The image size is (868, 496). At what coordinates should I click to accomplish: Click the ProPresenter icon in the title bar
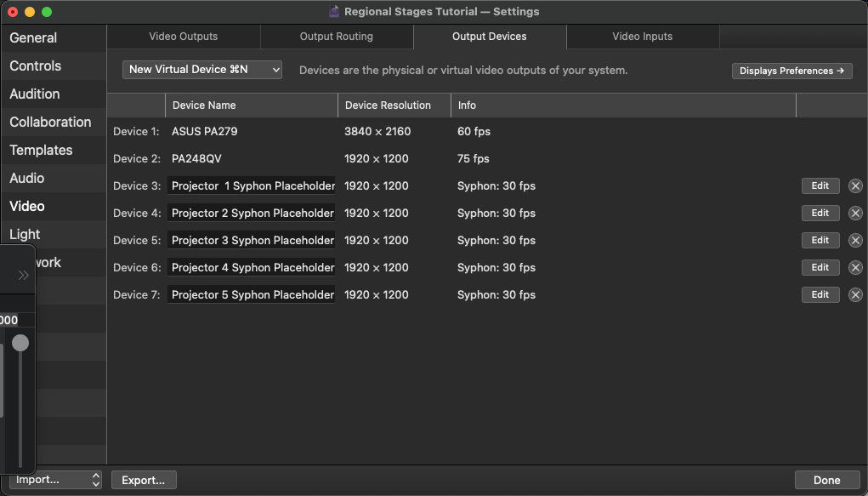tap(332, 11)
